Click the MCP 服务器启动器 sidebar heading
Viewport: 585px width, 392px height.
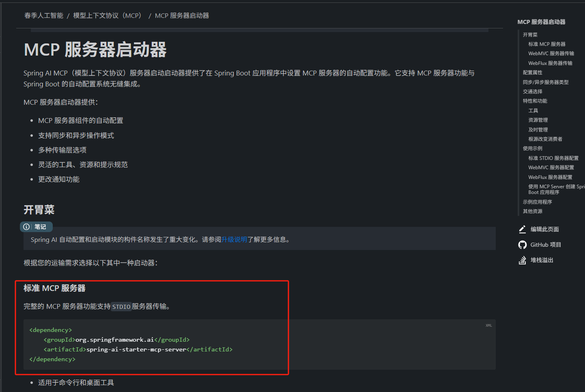pyautogui.click(x=542, y=22)
